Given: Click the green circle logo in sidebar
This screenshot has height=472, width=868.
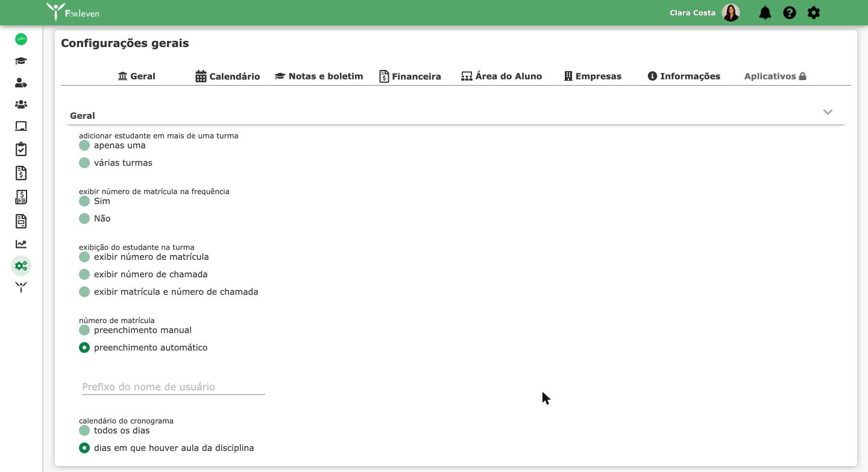Looking at the screenshot, I should (21, 39).
